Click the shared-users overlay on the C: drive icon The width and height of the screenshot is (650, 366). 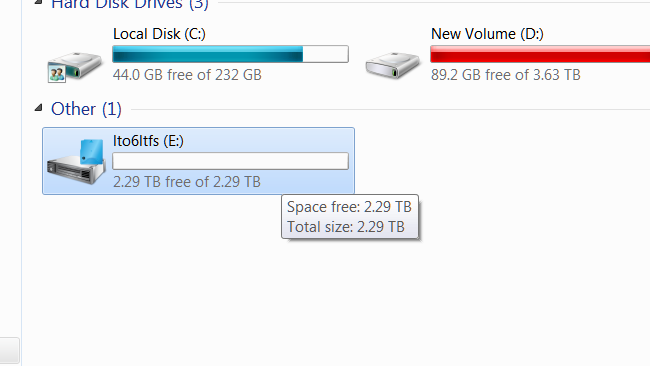tap(57, 74)
